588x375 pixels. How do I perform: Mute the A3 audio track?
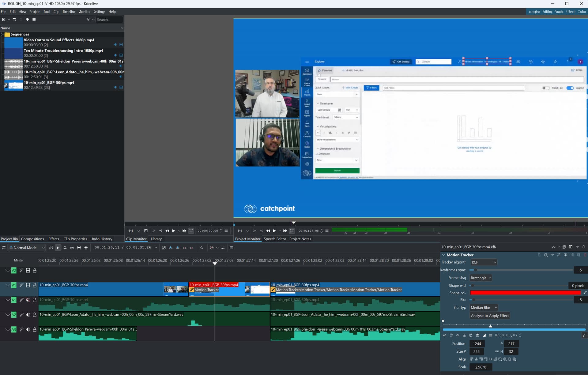[x=28, y=329]
